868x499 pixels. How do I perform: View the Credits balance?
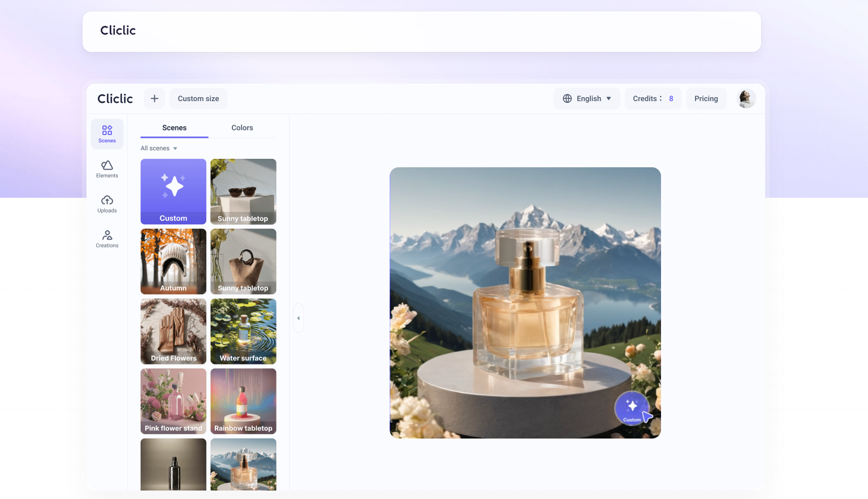click(653, 98)
